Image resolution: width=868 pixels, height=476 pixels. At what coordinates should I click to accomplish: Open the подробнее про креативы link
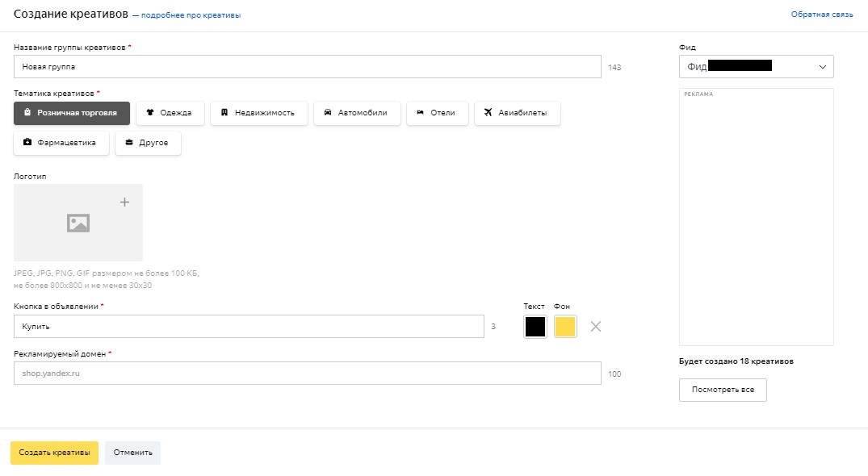click(x=191, y=15)
